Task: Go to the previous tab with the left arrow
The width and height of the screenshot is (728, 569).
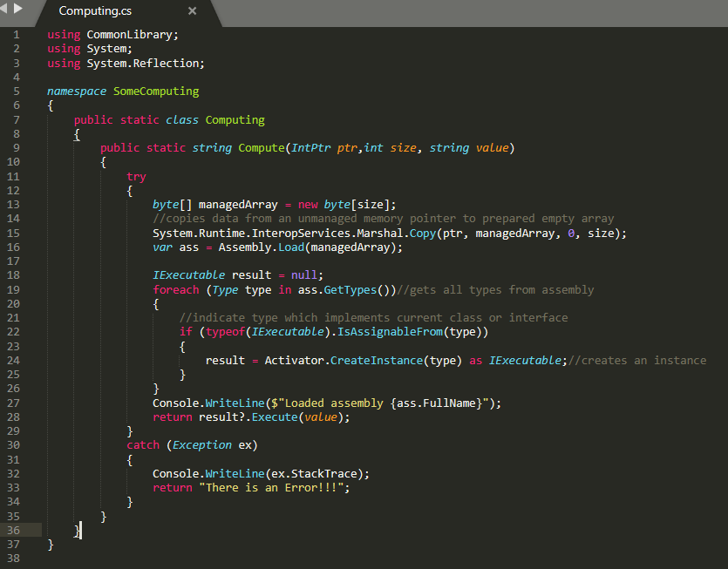Action: 3,8
